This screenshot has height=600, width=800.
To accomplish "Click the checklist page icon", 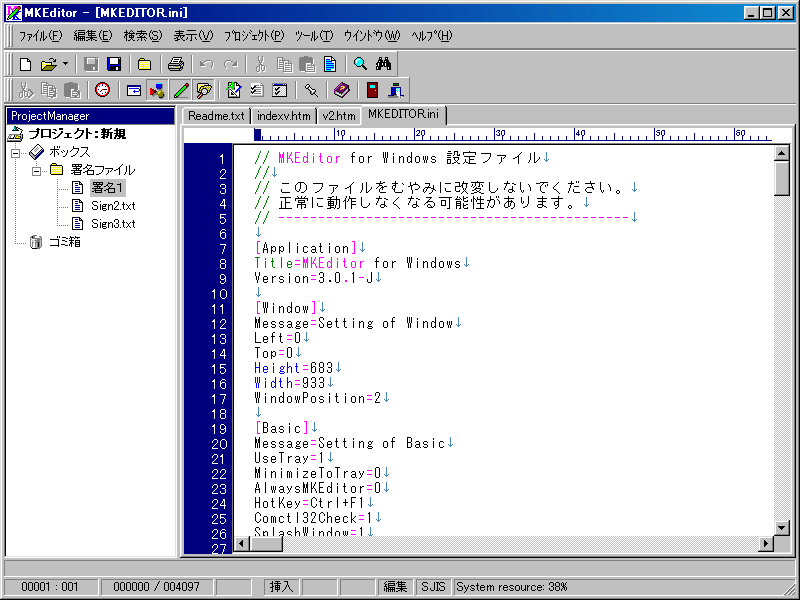I will click(257, 91).
